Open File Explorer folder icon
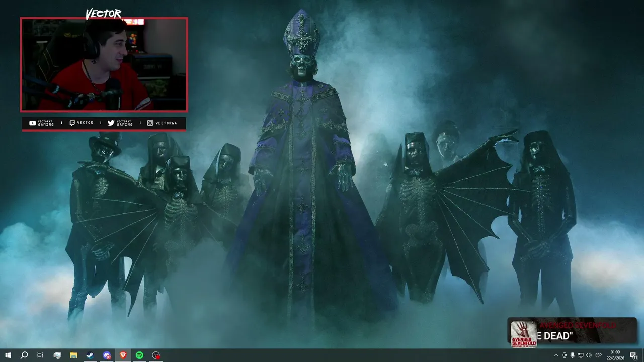 (x=73, y=355)
